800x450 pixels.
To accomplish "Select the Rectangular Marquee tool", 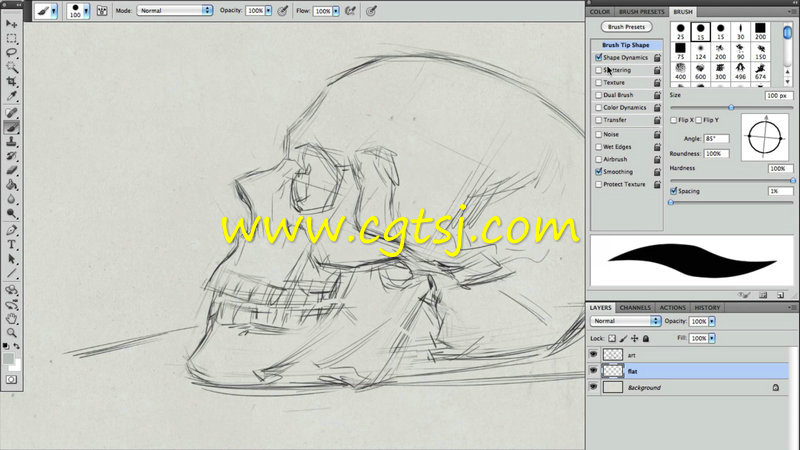I will (11, 38).
